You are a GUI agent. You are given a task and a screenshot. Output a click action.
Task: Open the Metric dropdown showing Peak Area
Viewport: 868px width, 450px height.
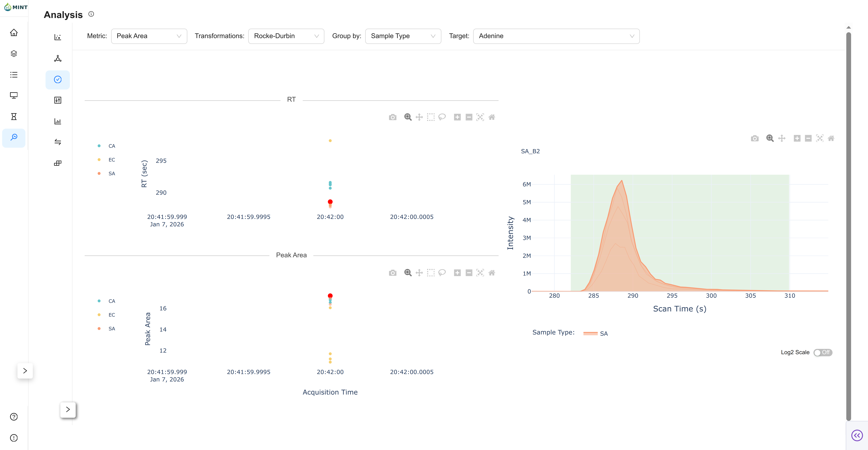click(x=149, y=36)
